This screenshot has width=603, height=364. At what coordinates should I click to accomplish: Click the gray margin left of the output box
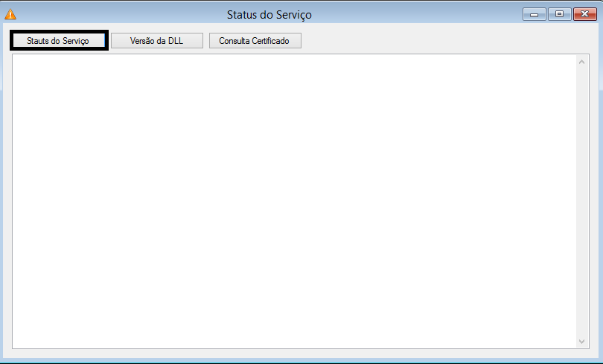(7, 201)
